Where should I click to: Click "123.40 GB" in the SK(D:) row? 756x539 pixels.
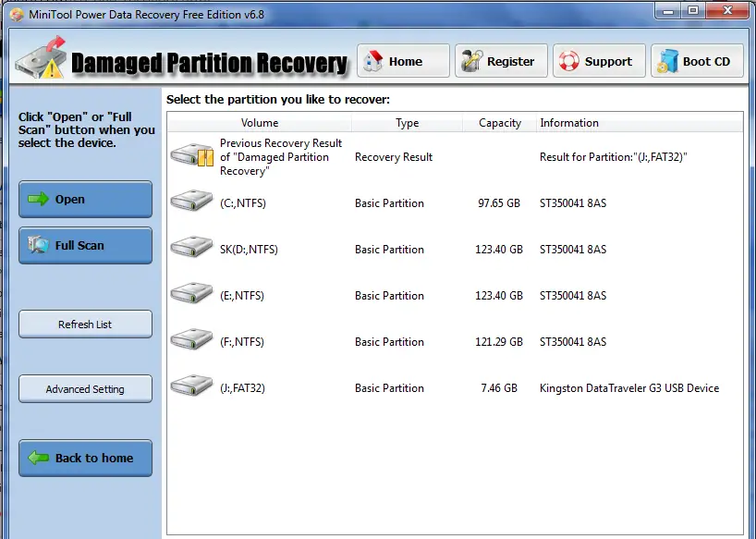click(x=499, y=250)
